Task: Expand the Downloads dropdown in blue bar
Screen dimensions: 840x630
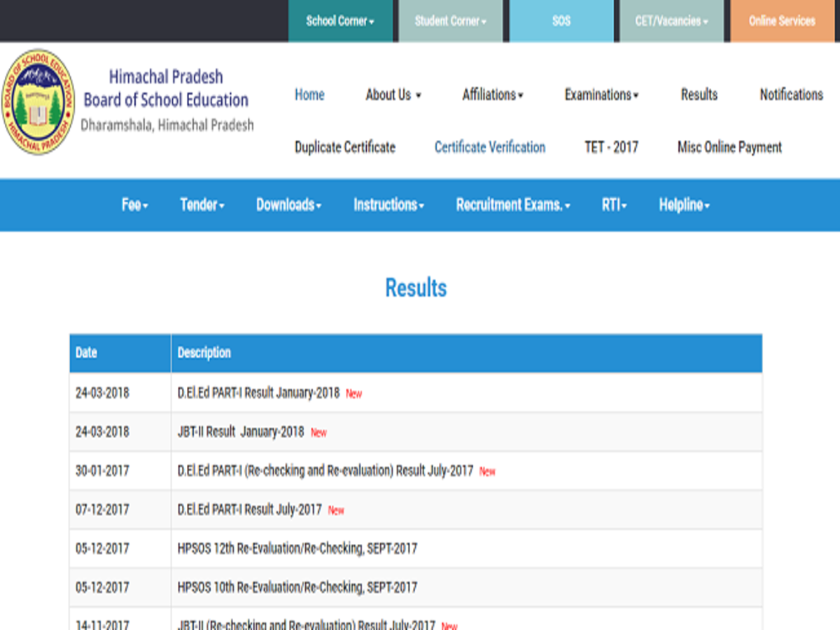Action: coord(288,205)
